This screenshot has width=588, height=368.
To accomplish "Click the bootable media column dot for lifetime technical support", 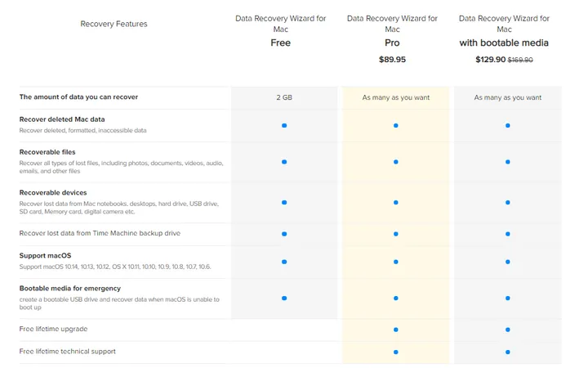I will 508,352.
